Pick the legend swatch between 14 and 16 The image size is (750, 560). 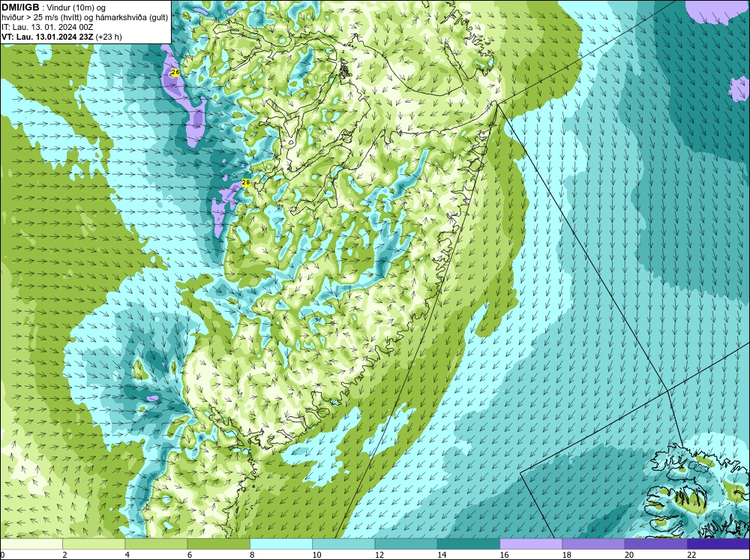469,544
